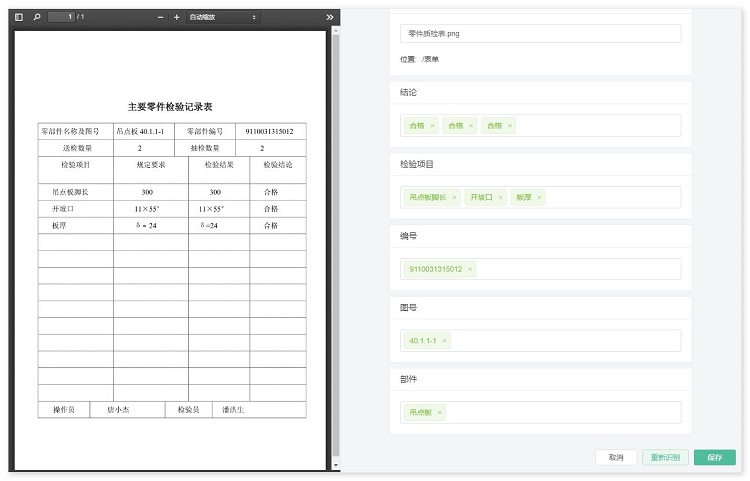
Task: Click the 检验结果 column header
Action: [x=219, y=165]
